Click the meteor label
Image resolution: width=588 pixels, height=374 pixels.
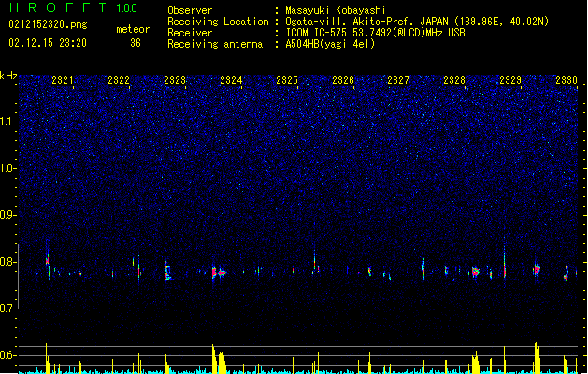tap(133, 29)
